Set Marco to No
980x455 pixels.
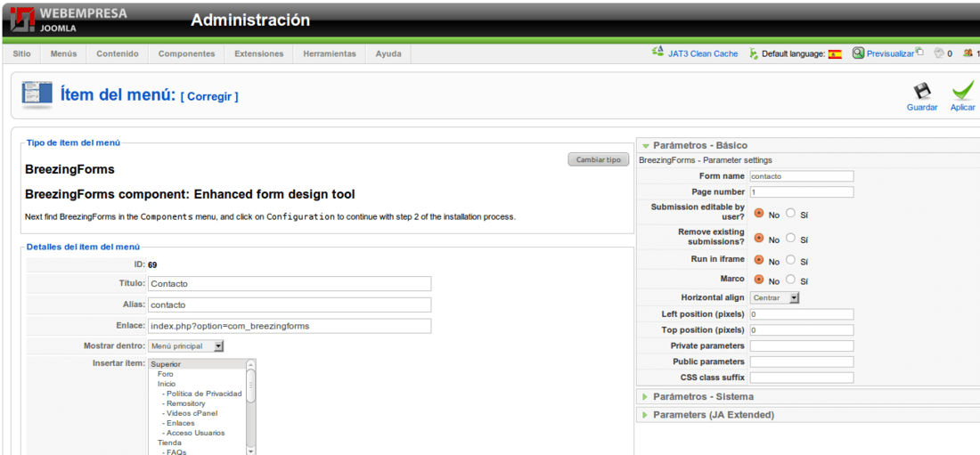click(x=759, y=280)
